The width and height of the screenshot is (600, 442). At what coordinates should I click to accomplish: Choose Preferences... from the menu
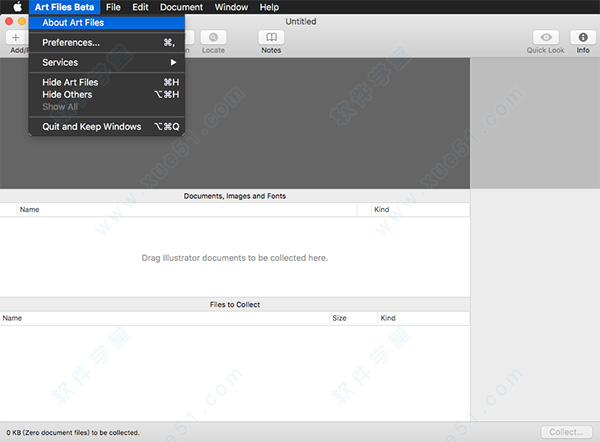tap(107, 42)
